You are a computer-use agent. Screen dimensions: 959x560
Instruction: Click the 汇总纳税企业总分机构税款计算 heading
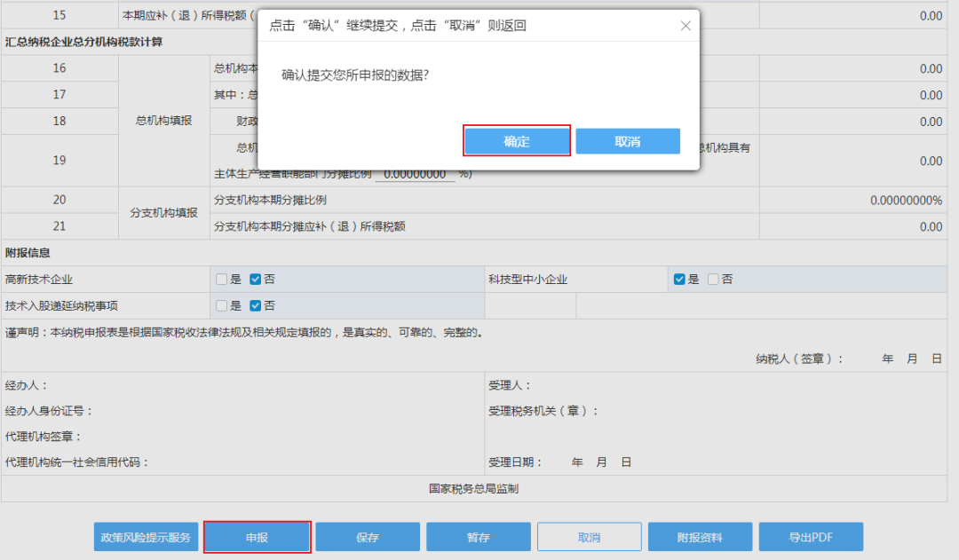pyautogui.click(x=83, y=43)
